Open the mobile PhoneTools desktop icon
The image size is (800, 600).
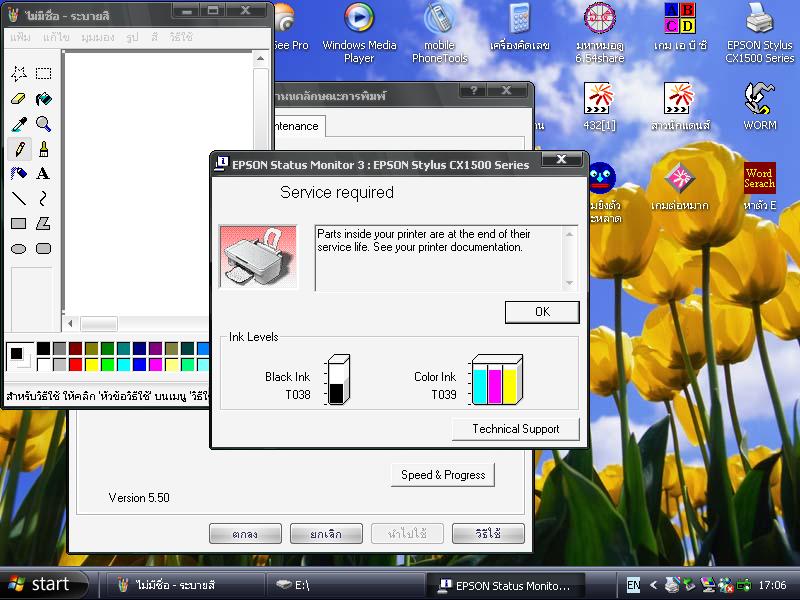(x=439, y=33)
